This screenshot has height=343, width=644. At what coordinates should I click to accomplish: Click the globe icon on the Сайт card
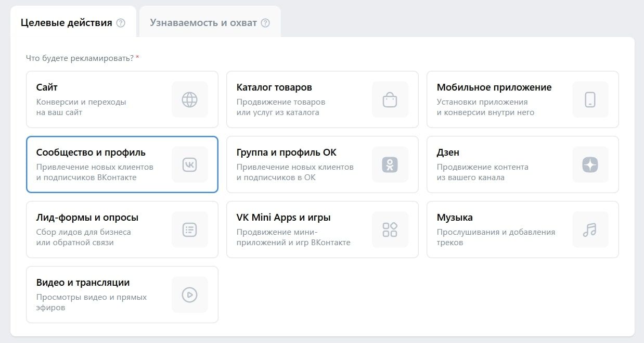(190, 99)
